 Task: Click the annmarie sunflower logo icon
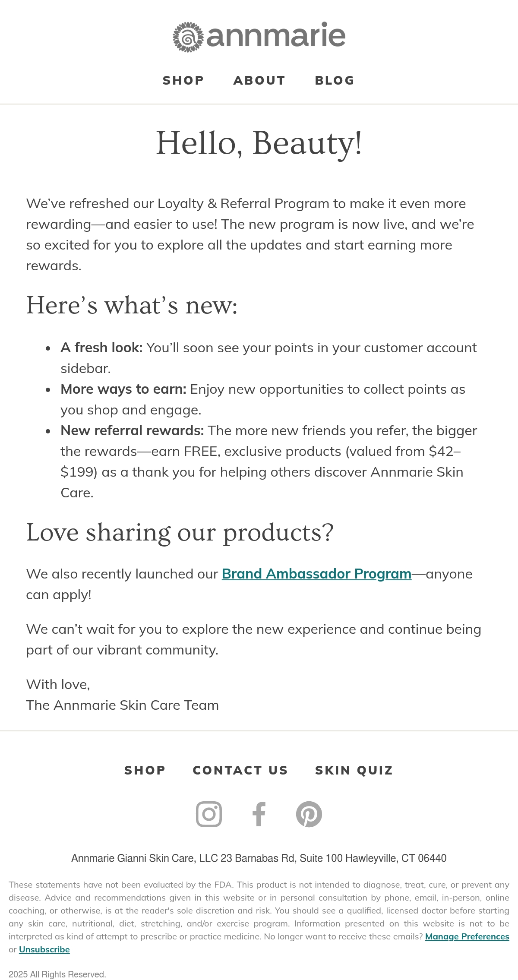coord(188,37)
